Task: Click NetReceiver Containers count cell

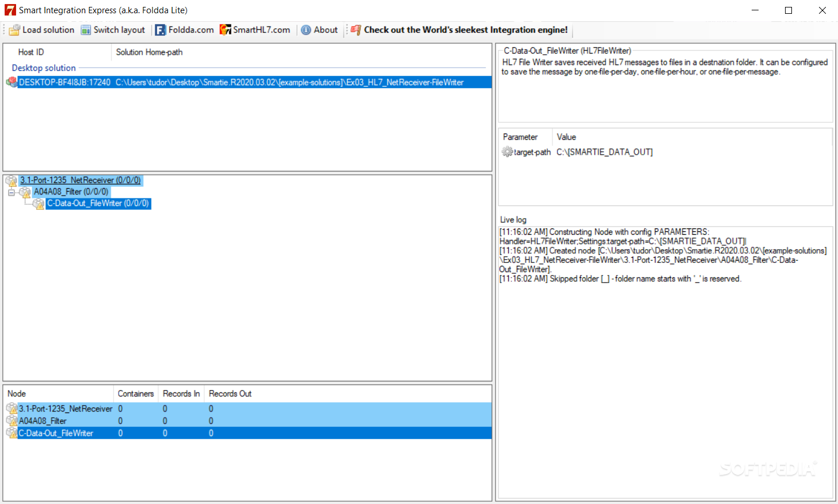Action: [120, 408]
